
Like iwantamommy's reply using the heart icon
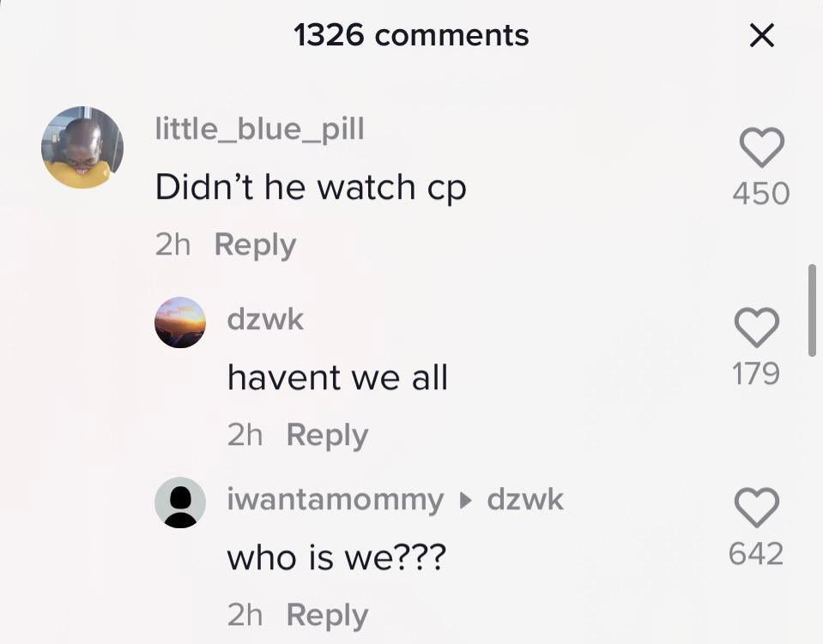(756, 507)
